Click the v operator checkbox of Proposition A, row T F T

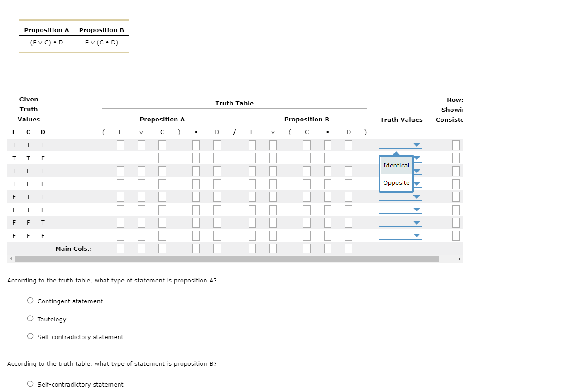[x=141, y=171]
